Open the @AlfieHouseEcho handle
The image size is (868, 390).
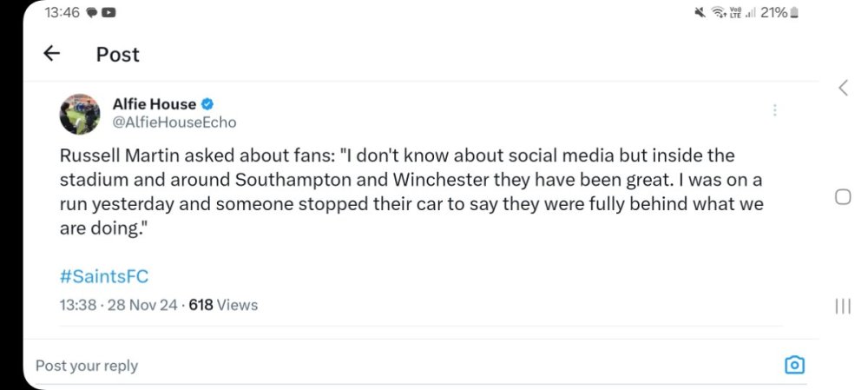174,122
